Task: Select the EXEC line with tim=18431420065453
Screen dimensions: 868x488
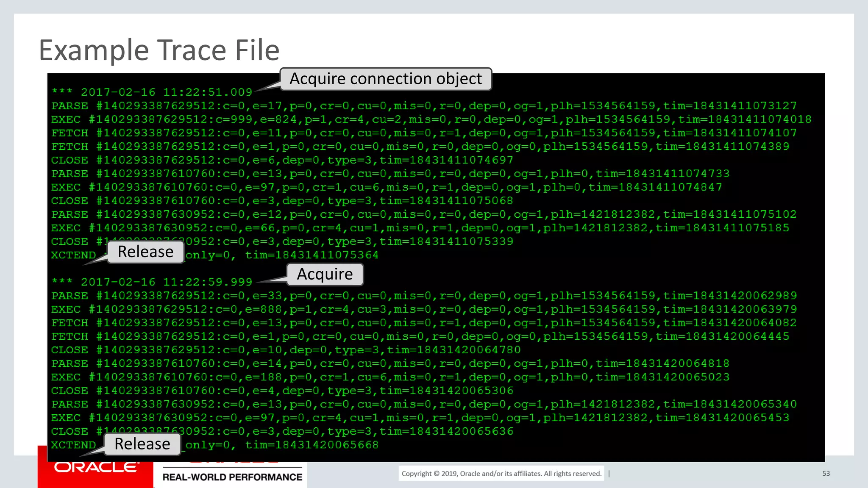Action: 420,417
